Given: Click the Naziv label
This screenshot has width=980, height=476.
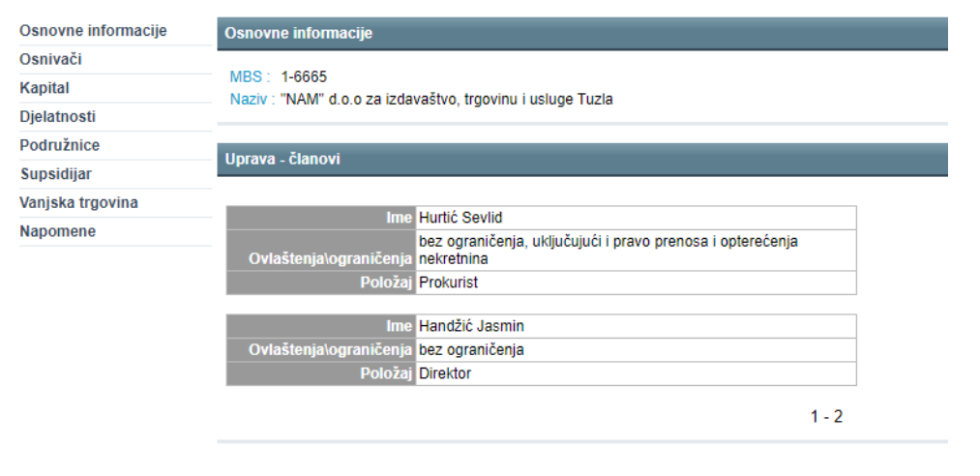Looking at the screenshot, I should [x=252, y=99].
